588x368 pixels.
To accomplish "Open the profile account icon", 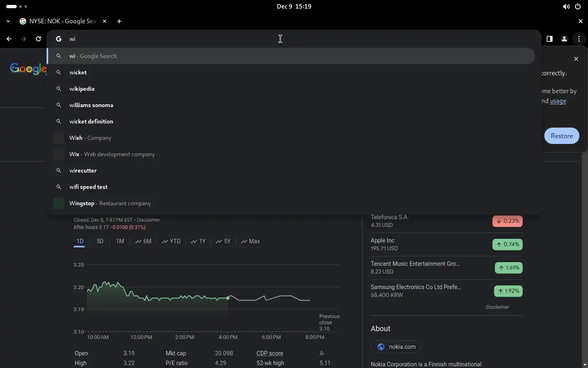I will [x=564, y=39].
